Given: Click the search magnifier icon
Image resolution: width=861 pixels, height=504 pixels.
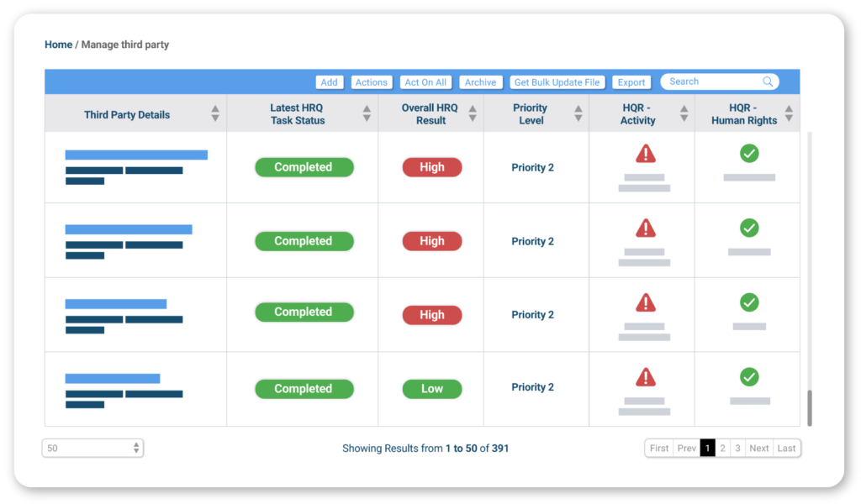Looking at the screenshot, I should tap(768, 81).
